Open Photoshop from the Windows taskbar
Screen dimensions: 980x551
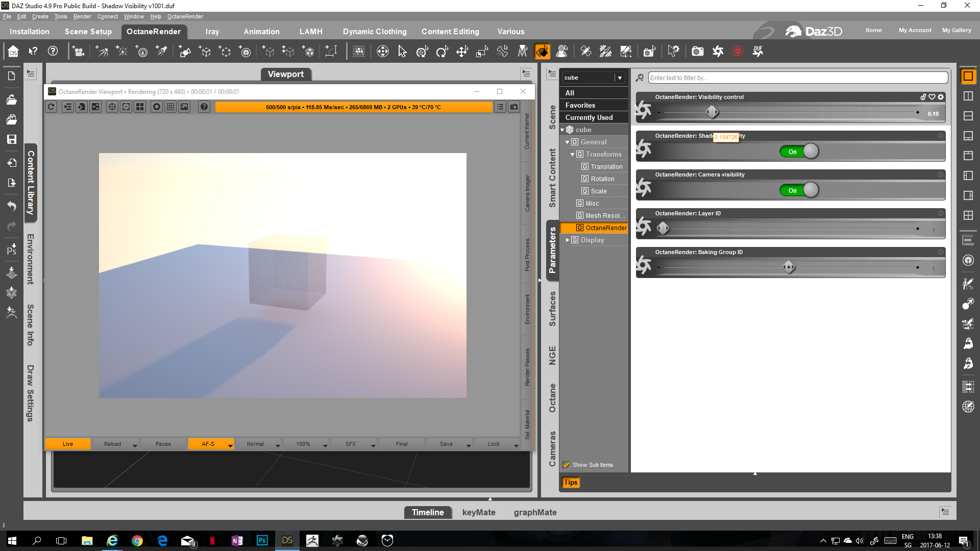[262, 540]
